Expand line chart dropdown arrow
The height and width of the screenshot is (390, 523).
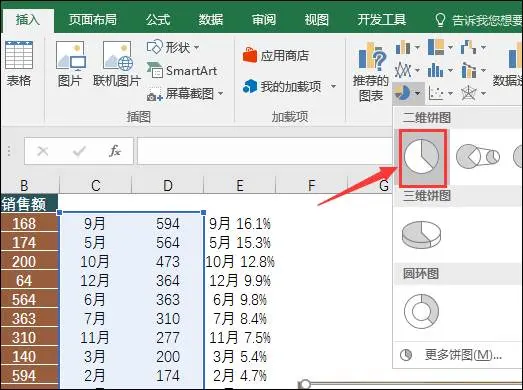click(x=417, y=70)
